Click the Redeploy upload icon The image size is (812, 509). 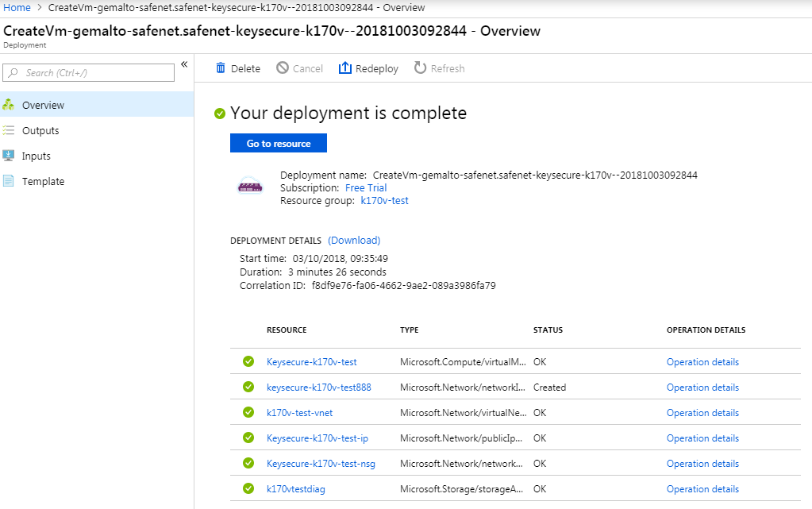(344, 68)
